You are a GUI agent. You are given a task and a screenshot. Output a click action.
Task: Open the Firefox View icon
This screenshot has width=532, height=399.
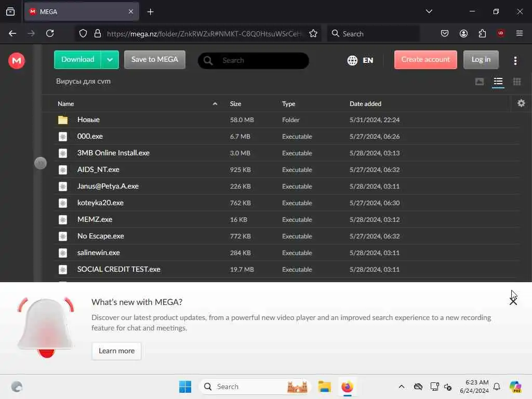tap(10, 11)
